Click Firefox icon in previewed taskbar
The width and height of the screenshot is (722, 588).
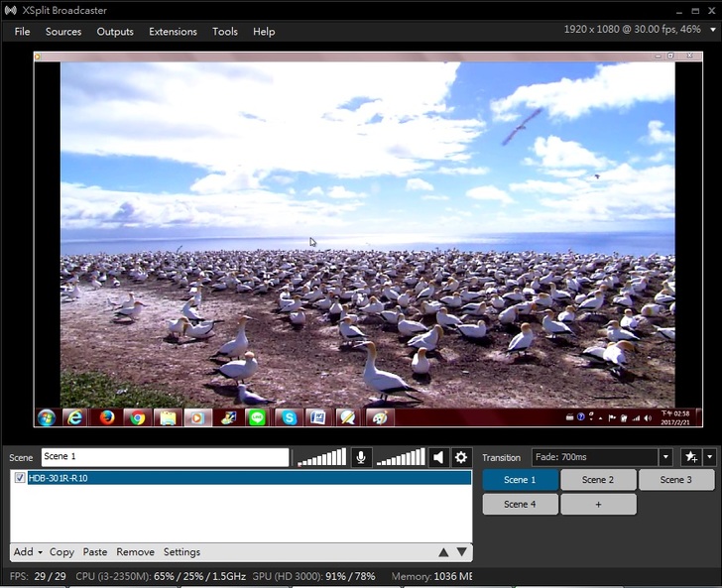(x=106, y=417)
